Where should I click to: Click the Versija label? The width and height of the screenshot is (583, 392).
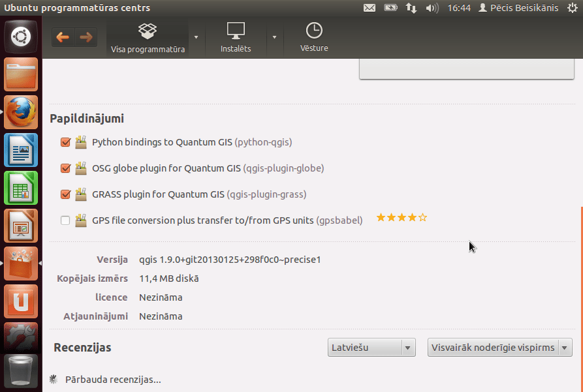click(x=112, y=260)
